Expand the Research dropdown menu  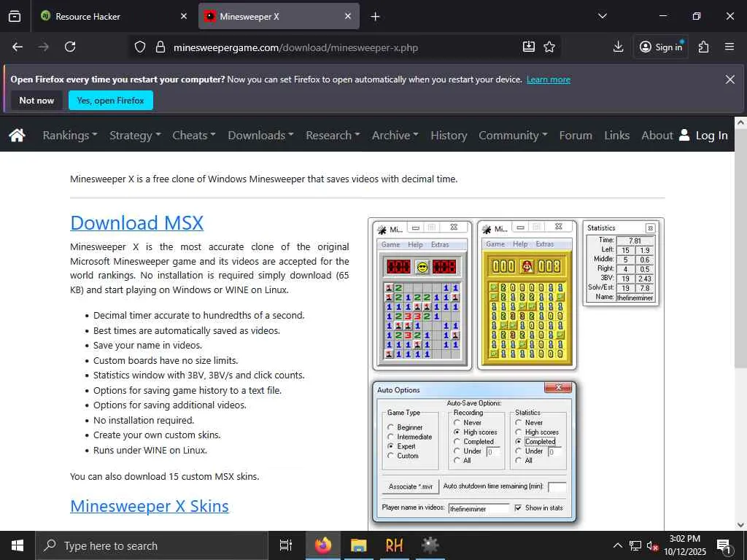tap(333, 135)
